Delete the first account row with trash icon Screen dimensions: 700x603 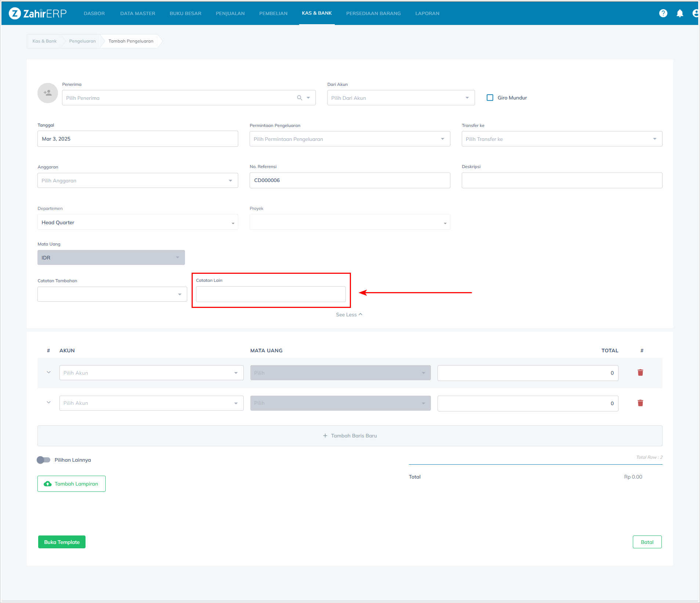[x=640, y=373]
